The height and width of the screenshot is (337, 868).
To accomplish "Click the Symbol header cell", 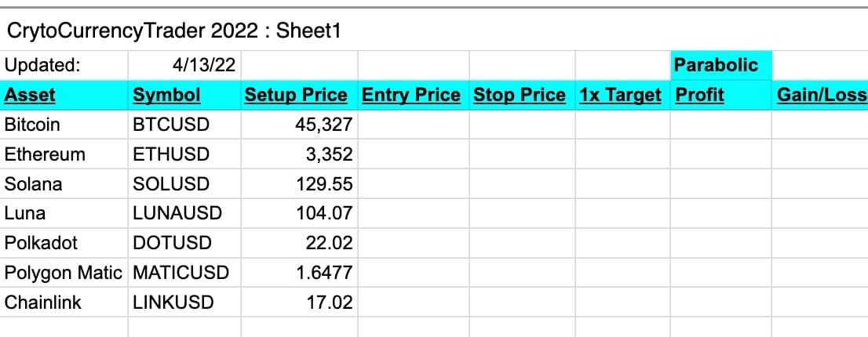I will pyautogui.click(x=184, y=95).
